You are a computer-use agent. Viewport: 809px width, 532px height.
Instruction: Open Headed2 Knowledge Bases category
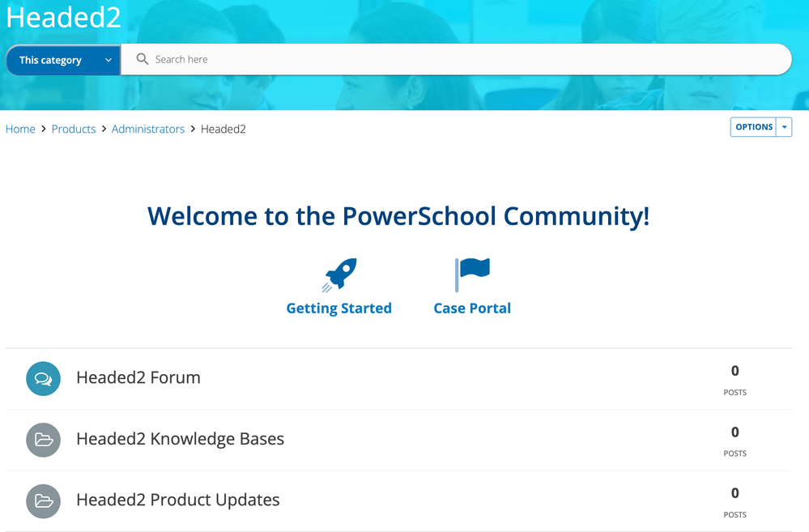pyautogui.click(x=180, y=439)
